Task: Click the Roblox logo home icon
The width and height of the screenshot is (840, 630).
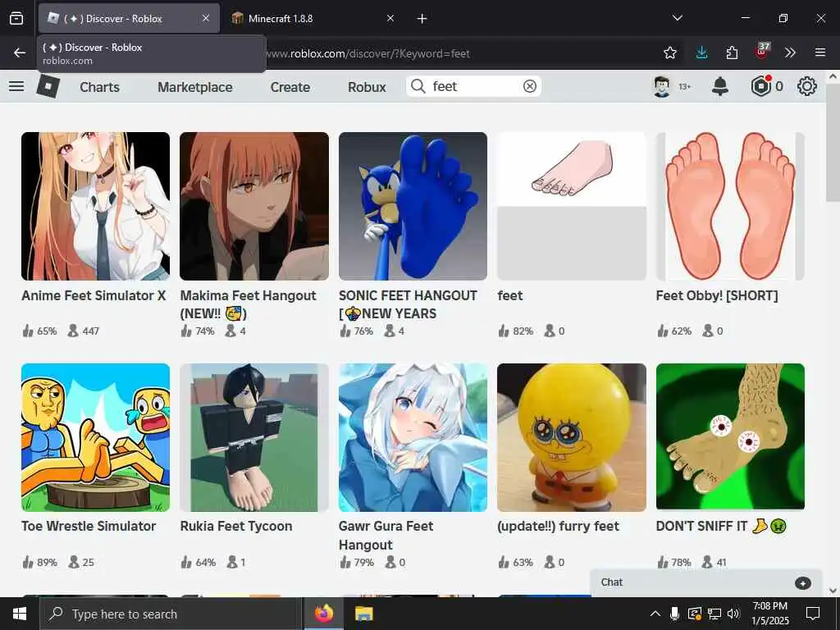Action: (48, 86)
